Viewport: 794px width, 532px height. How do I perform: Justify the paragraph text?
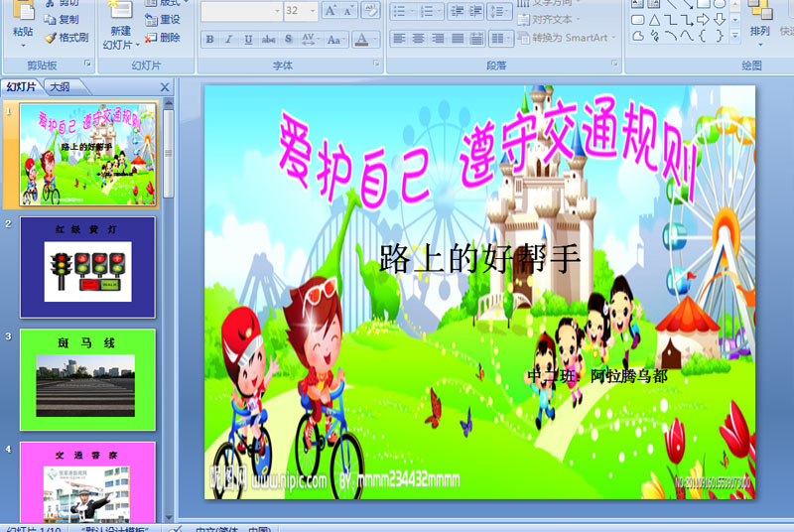(458, 39)
